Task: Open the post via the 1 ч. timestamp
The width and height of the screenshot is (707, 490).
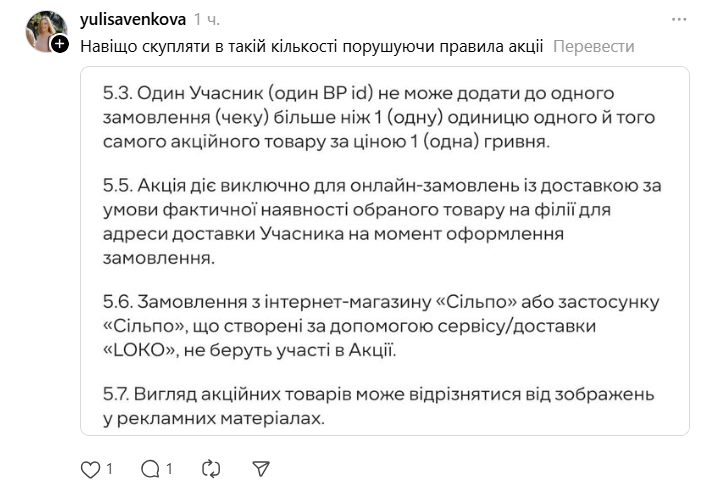Action: (x=208, y=19)
